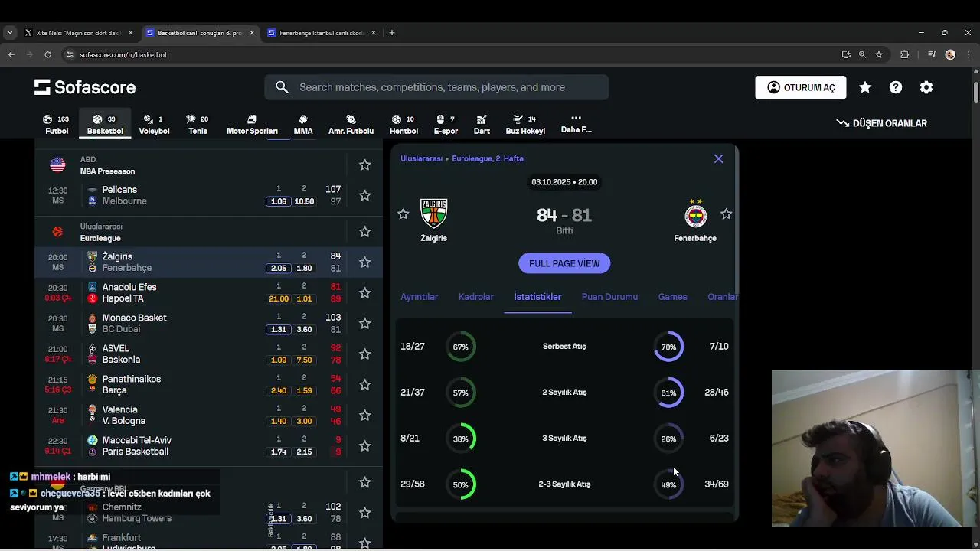Click the Žalgiris team logo in panel
The image size is (980, 551).
433,214
